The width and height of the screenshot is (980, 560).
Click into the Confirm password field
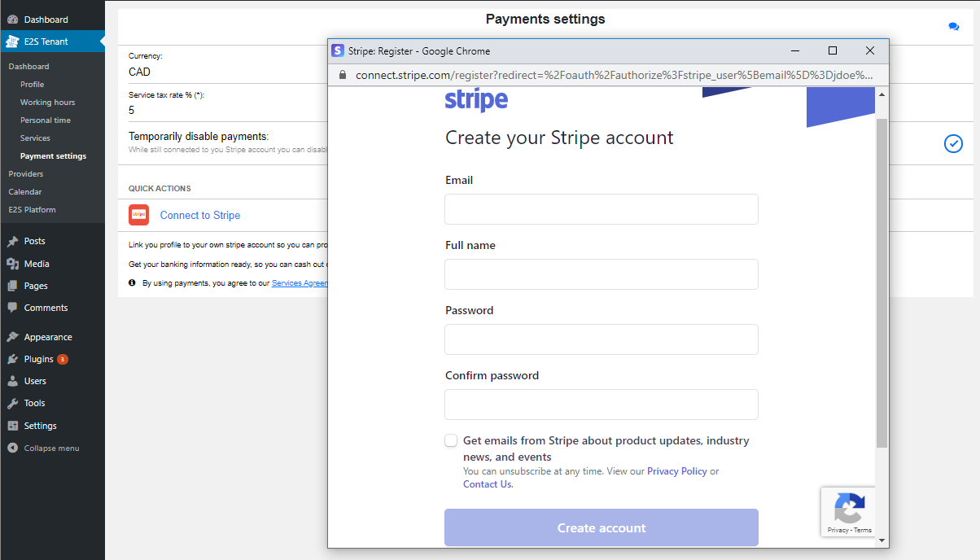tap(602, 405)
